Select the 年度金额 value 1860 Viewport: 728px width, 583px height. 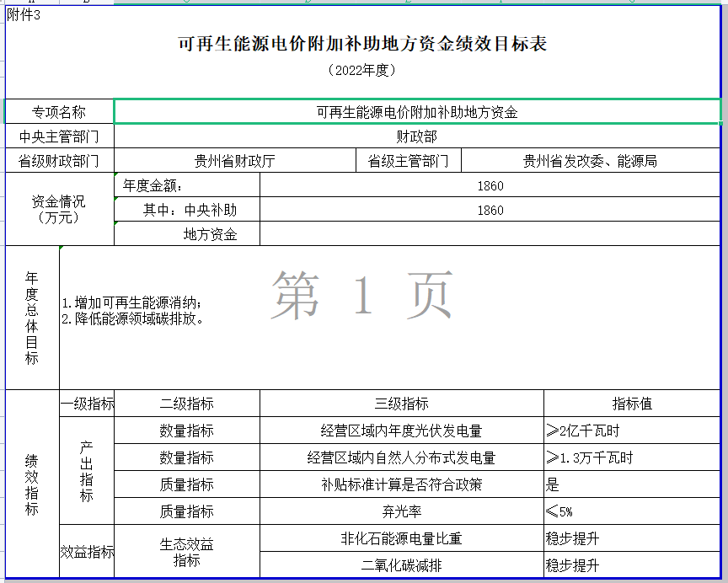[x=490, y=186]
